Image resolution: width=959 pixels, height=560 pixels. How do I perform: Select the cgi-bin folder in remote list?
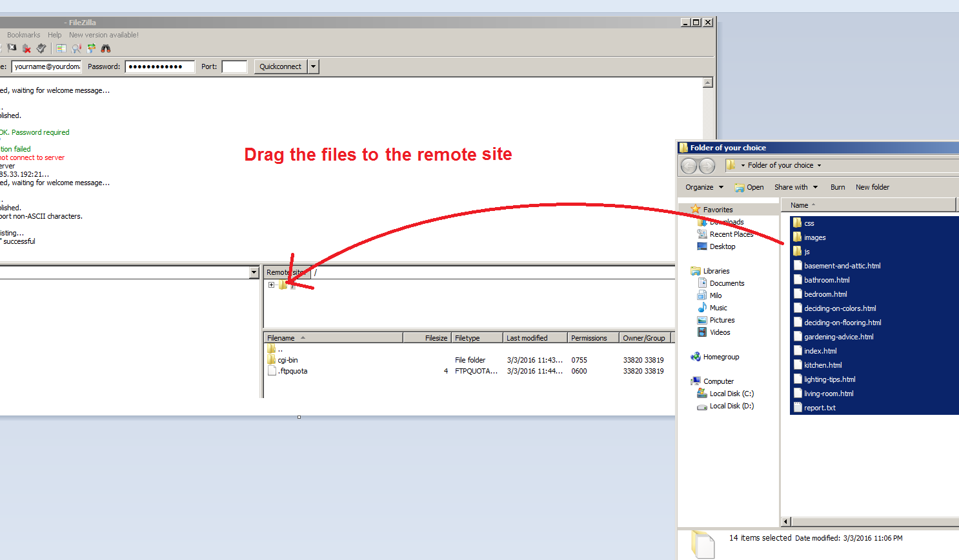tap(287, 360)
